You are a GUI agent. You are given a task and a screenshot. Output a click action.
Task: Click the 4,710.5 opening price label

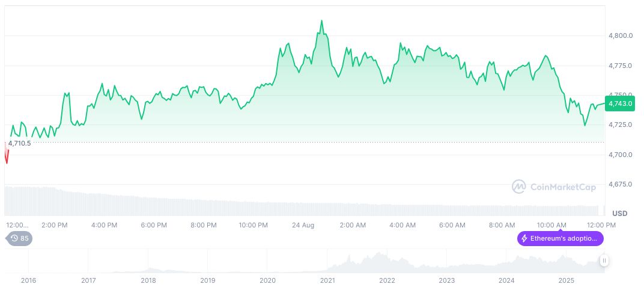coord(20,143)
